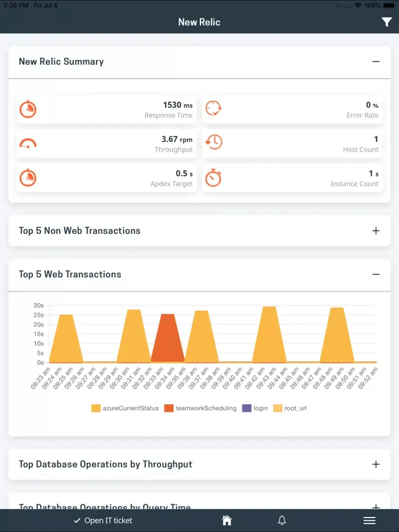Screen dimensions: 399x532
Task: Tap the Open IT ticket checkmark icon
Action: 77,520
